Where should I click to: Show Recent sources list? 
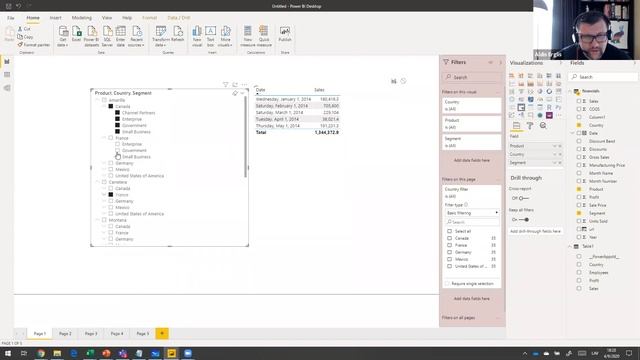[x=137, y=36]
